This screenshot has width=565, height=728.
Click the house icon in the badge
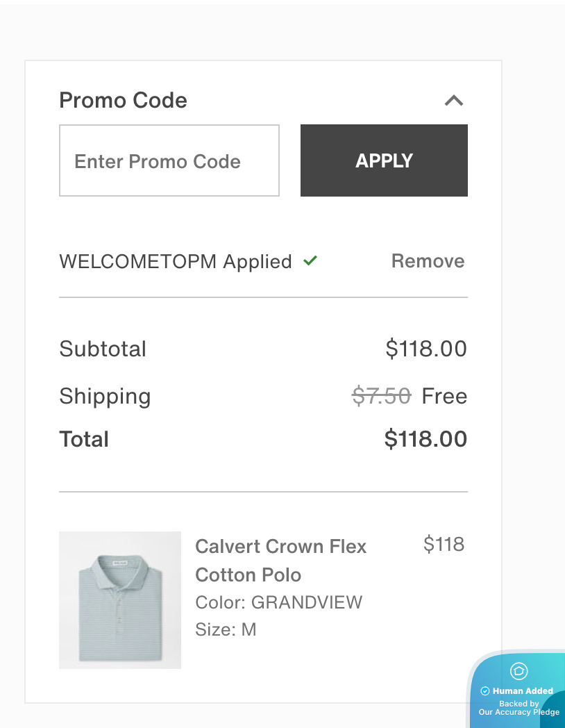coord(519,670)
